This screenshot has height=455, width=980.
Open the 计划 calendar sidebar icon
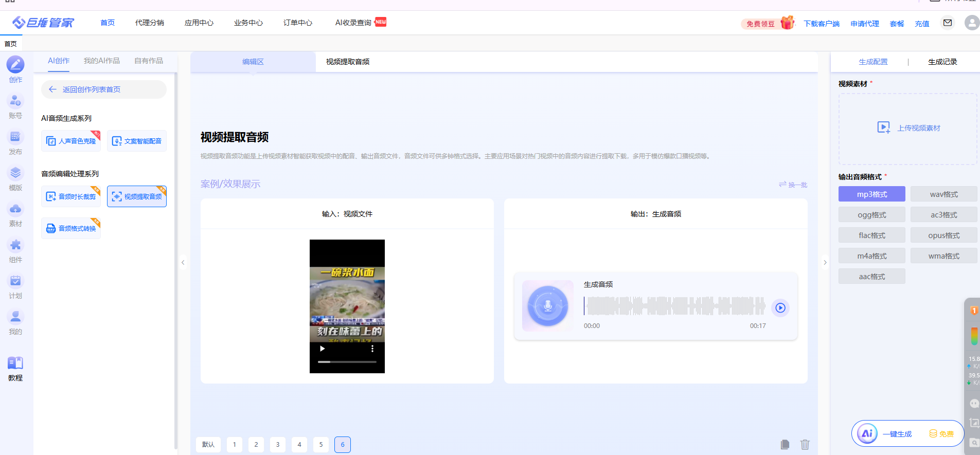pos(15,281)
